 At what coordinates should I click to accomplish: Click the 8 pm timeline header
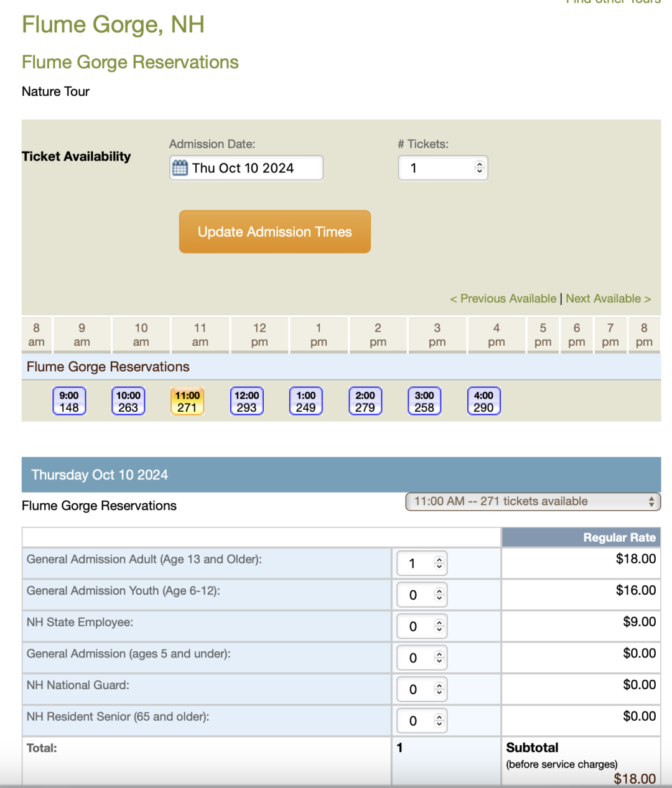pyautogui.click(x=644, y=335)
